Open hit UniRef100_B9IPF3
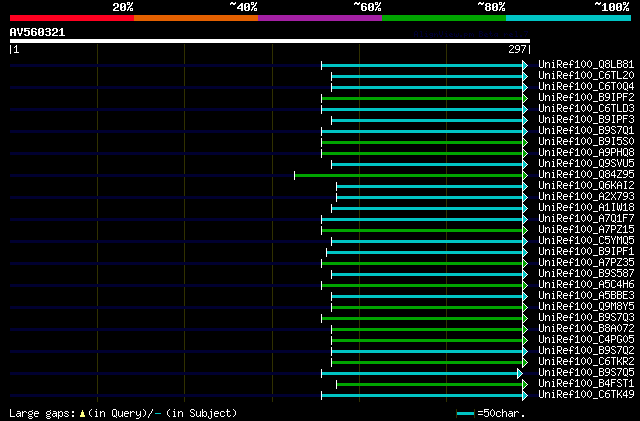The image size is (640, 421). click(x=586, y=120)
